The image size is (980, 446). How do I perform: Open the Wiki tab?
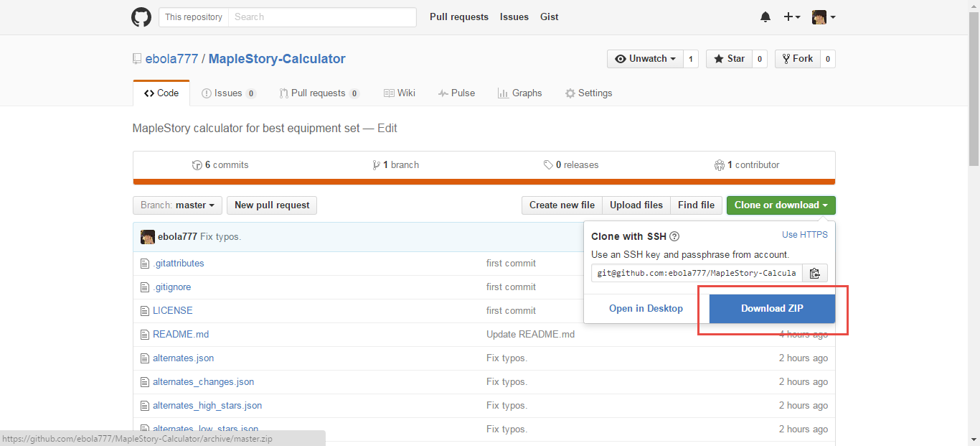(x=400, y=93)
